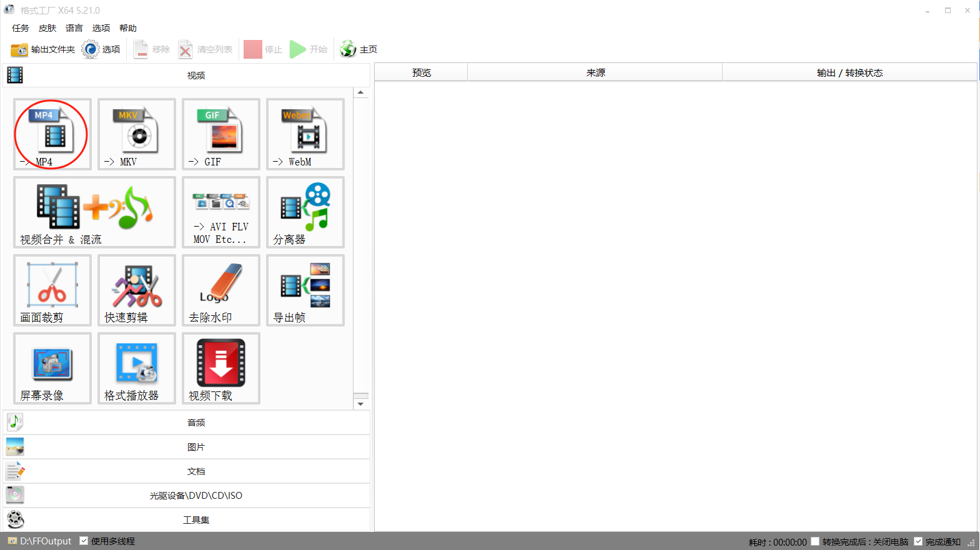
Task: Click the video panel scroll down arrow
Action: [360, 404]
